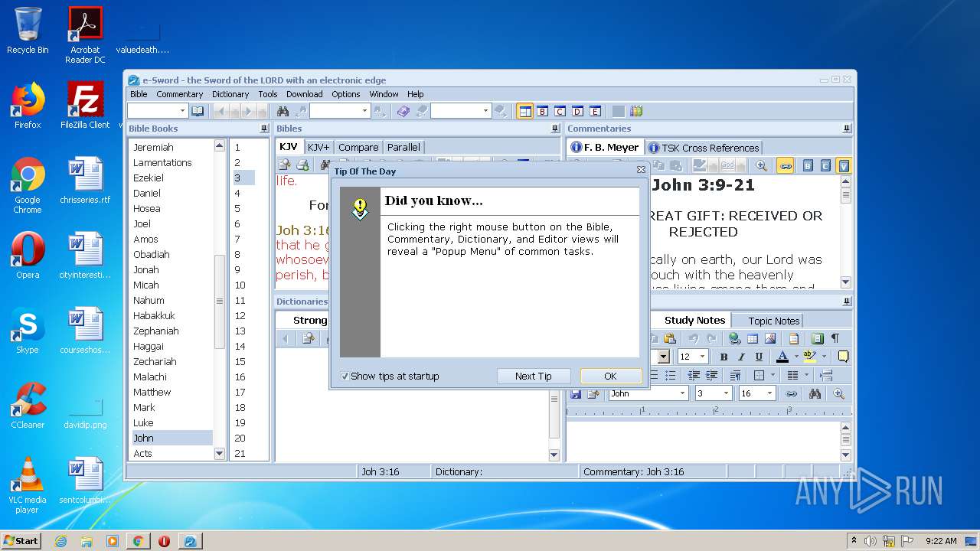This screenshot has width=980, height=551.
Task: Open highlight color dropdown arrow
Action: click(824, 357)
